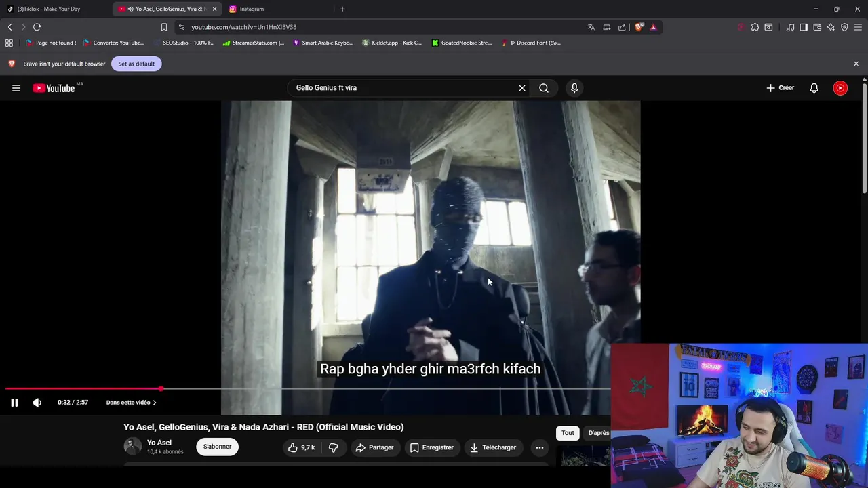
Task: Share the video via Partager
Action: point(374,447)
